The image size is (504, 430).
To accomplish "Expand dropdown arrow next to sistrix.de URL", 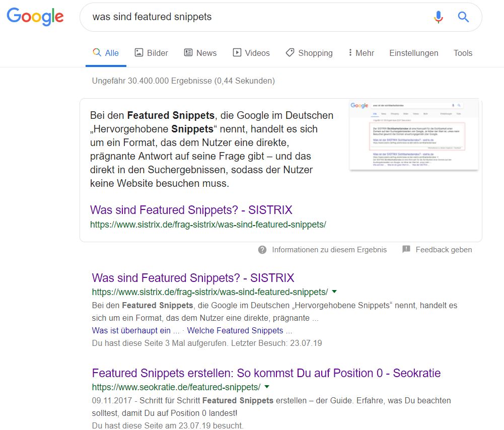I will tap(334, 292).
